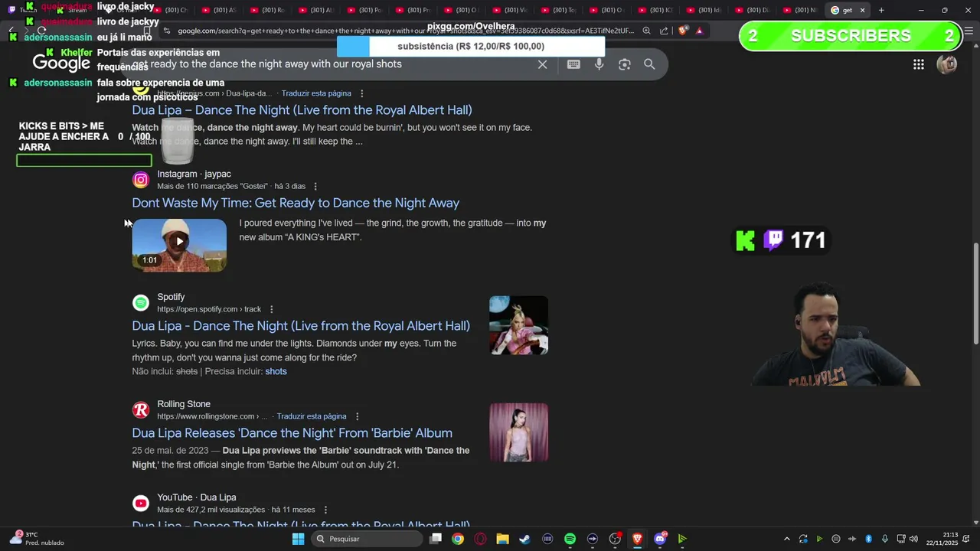980x551 pixels.
Task: Submit search with the magnifier icon
Action: point(649,64)
